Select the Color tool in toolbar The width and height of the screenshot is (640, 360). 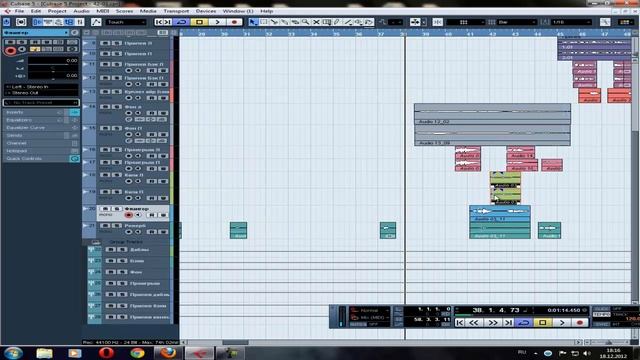point(369,22)
